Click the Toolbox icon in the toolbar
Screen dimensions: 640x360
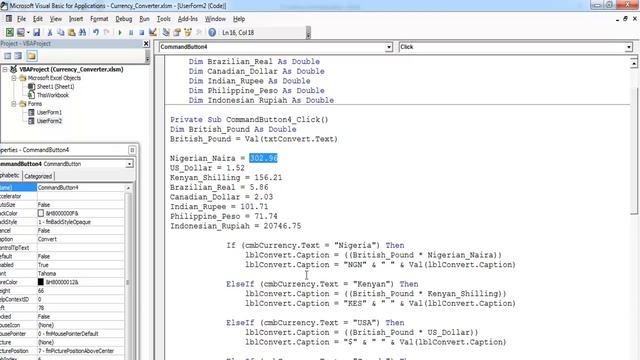pos(199,32)
